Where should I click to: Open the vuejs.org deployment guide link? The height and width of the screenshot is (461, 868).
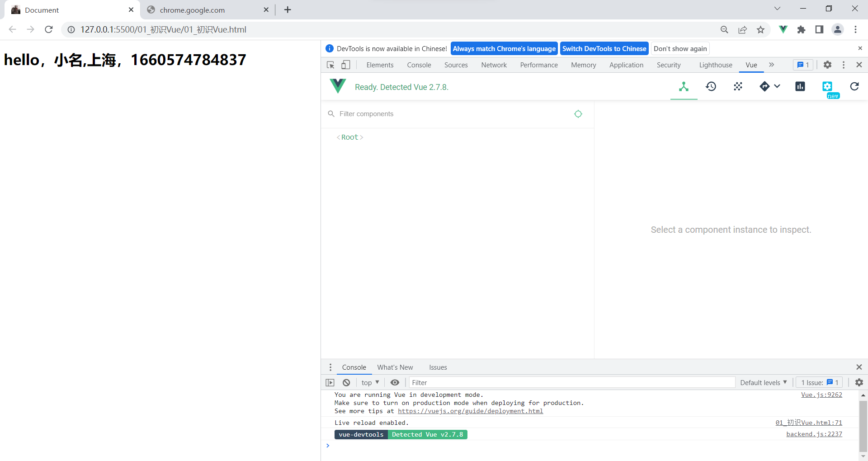tap(470, 411)
